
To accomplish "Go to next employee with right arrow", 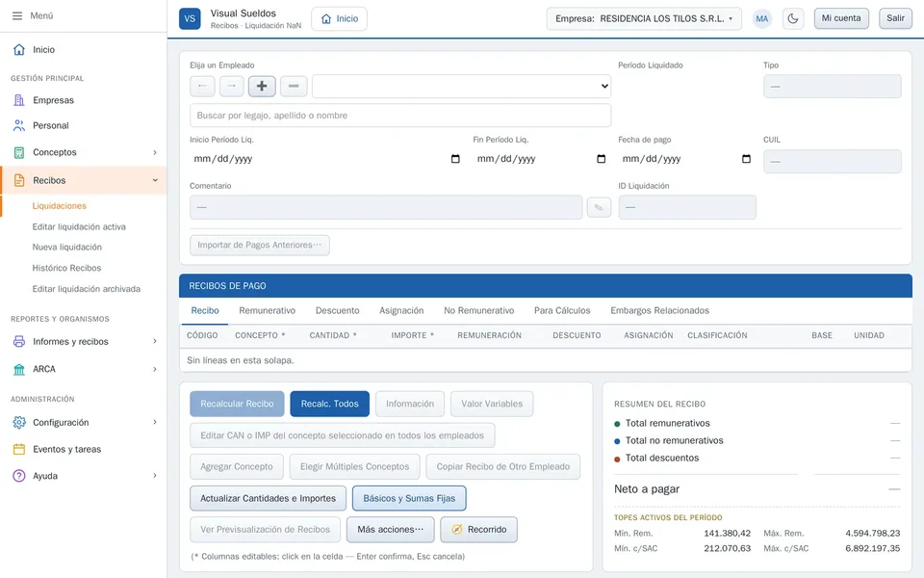I will pyautogui.click(x=232, y=86).
